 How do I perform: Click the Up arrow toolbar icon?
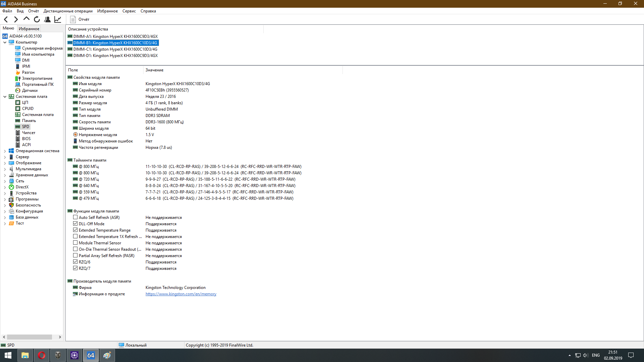tap(26, 19)
